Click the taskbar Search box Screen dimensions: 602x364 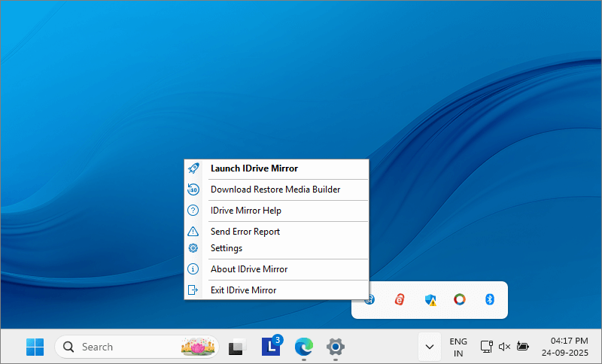coord(137,347)
